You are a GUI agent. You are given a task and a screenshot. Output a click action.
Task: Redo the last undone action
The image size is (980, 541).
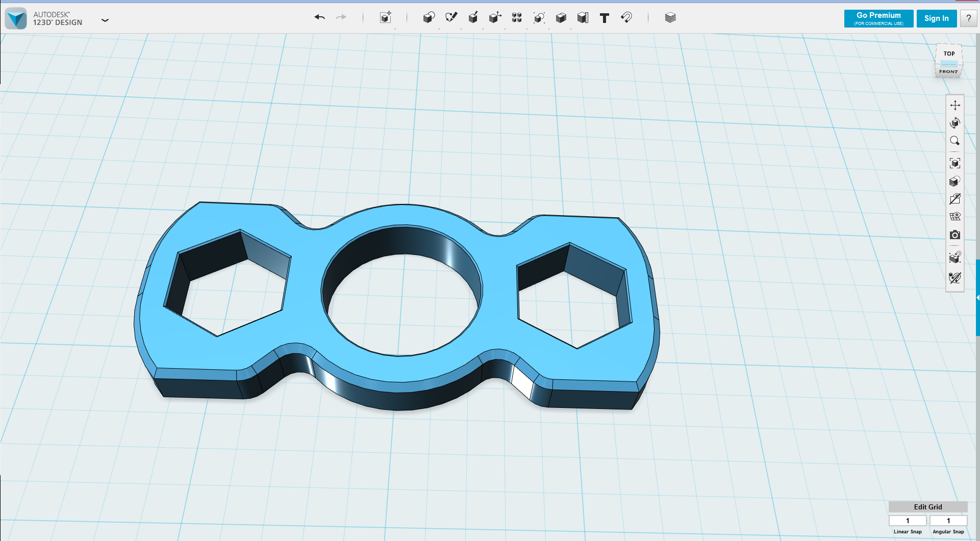click(341, 17)
